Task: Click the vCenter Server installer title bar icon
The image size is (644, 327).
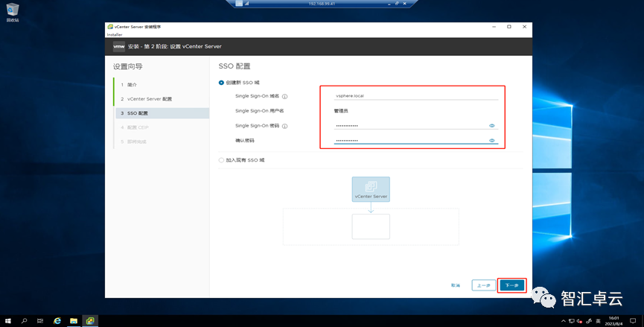Action: [110, 27]
